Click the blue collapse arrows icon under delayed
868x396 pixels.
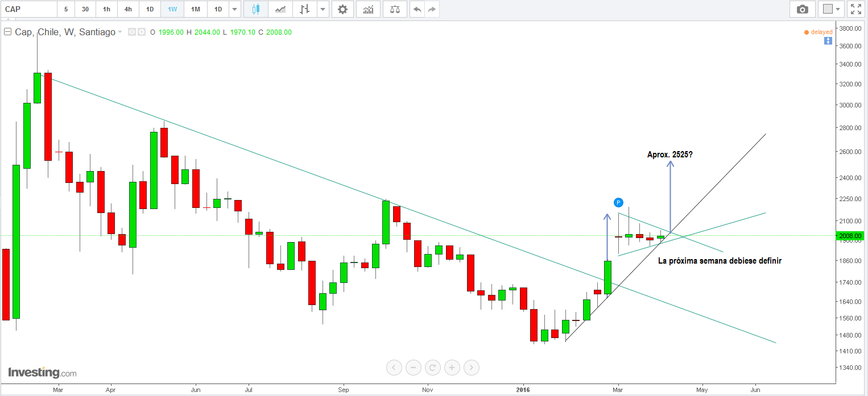tap(828, 41)
